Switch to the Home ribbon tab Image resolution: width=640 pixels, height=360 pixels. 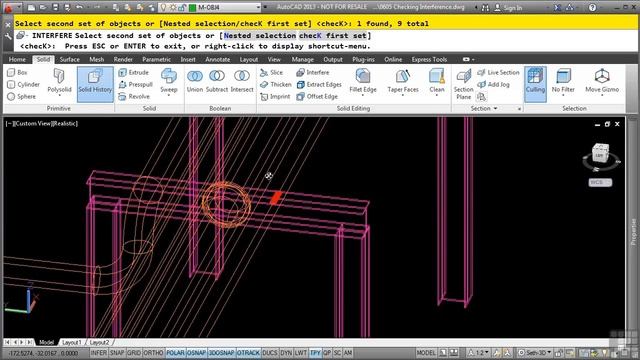coord(17,59)
